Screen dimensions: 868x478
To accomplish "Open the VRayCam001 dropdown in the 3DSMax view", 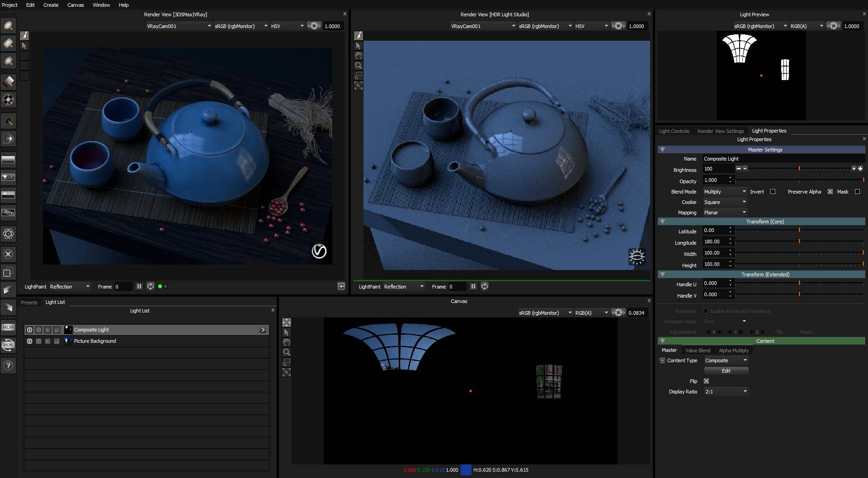I will 179,26.
